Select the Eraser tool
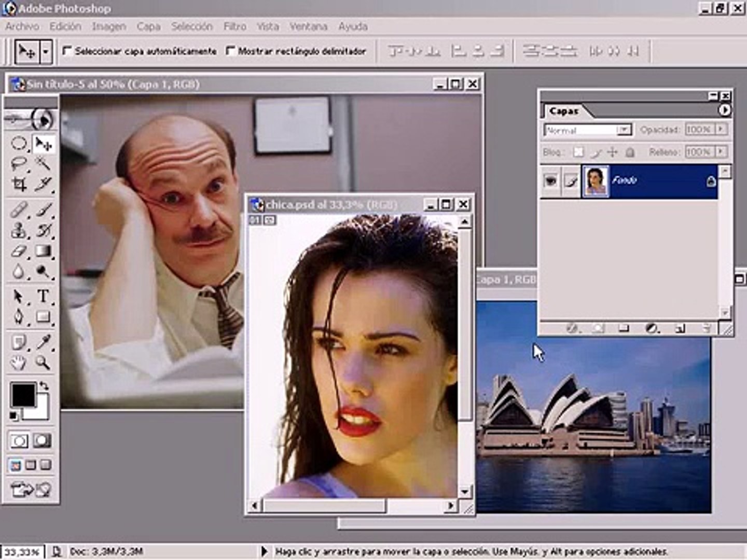 (x=19, y=251)
